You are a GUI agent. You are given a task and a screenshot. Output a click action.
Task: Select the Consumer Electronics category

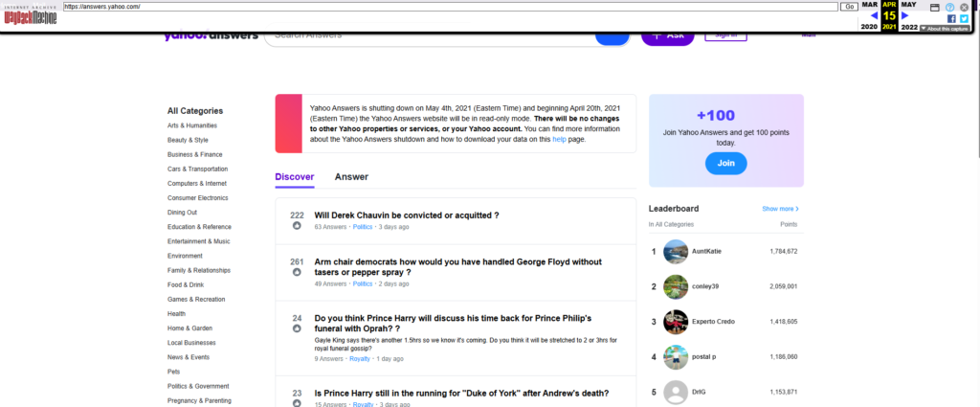tap(198, 197)
